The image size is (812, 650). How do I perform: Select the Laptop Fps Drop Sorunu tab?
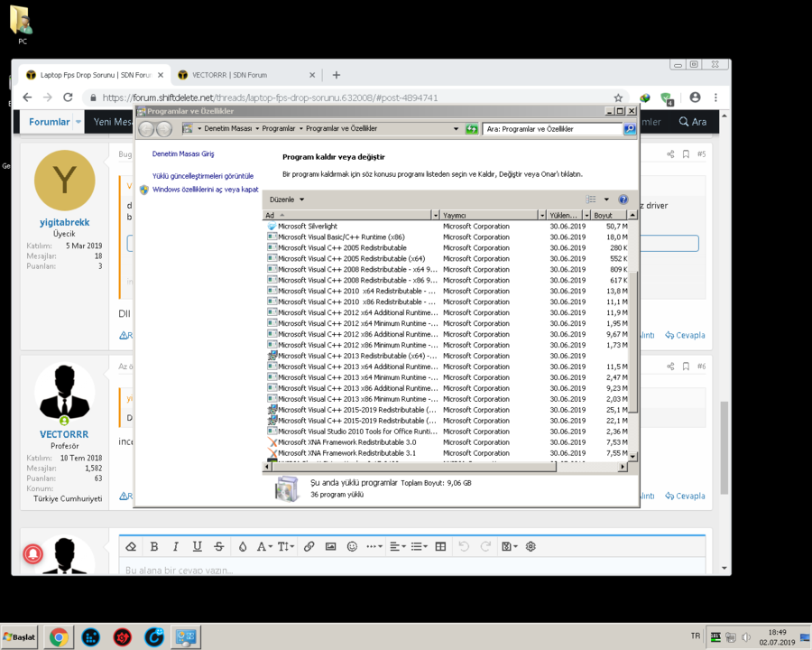tap(94, 75)
